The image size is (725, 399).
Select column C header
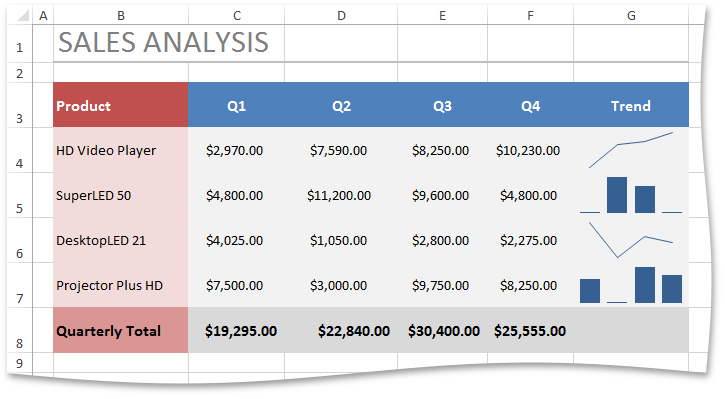tap(237, 16)
